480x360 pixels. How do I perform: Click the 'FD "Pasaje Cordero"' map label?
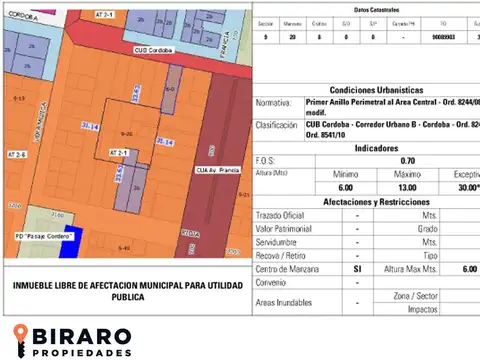[44, 236]
